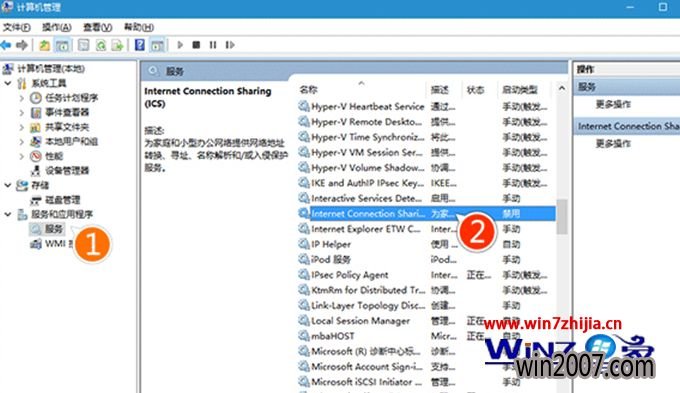Image resolution: width=680 pixels, height=393 pixels.
Task: Click the gear icon of Hyper-V Remote Deskto...
Action: coord(304,121)
